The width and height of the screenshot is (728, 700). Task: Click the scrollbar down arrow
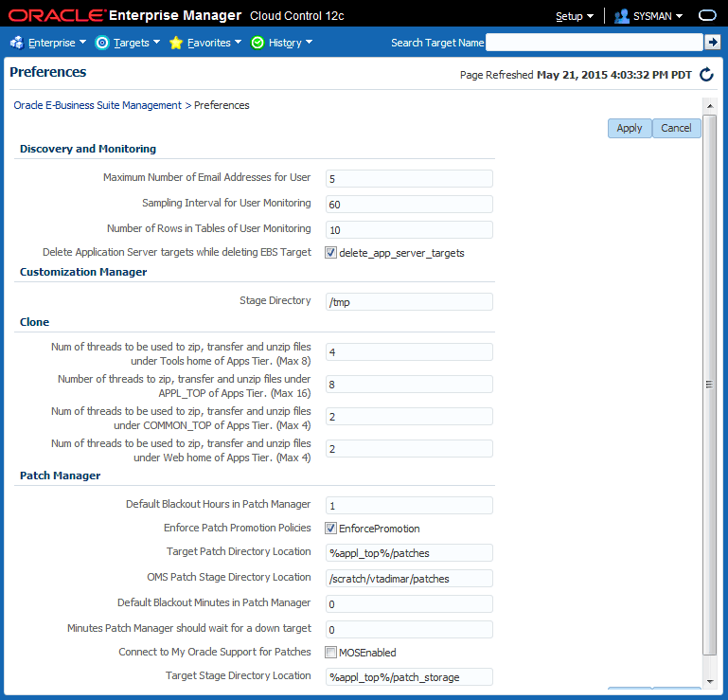point(709,681)
